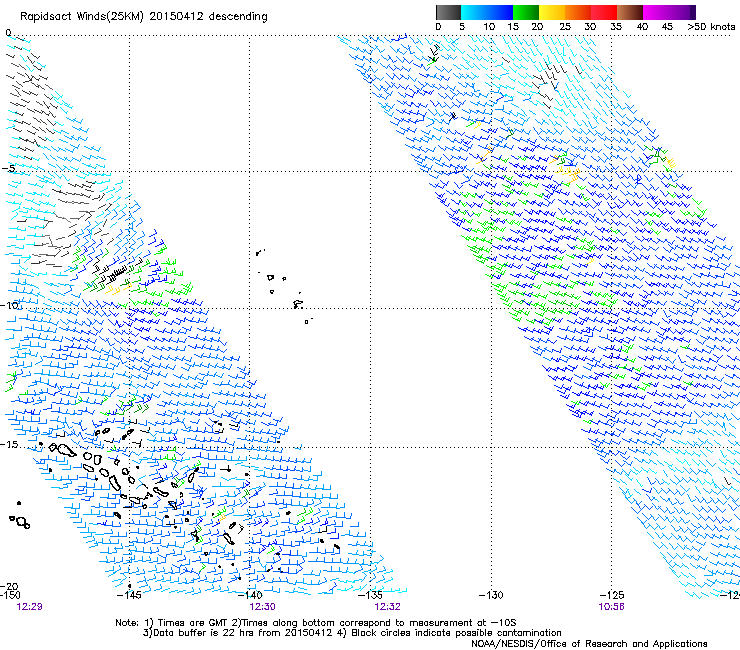Click the '40' legend tick label
Screen dimensions: 740x650
pos(642,27)
